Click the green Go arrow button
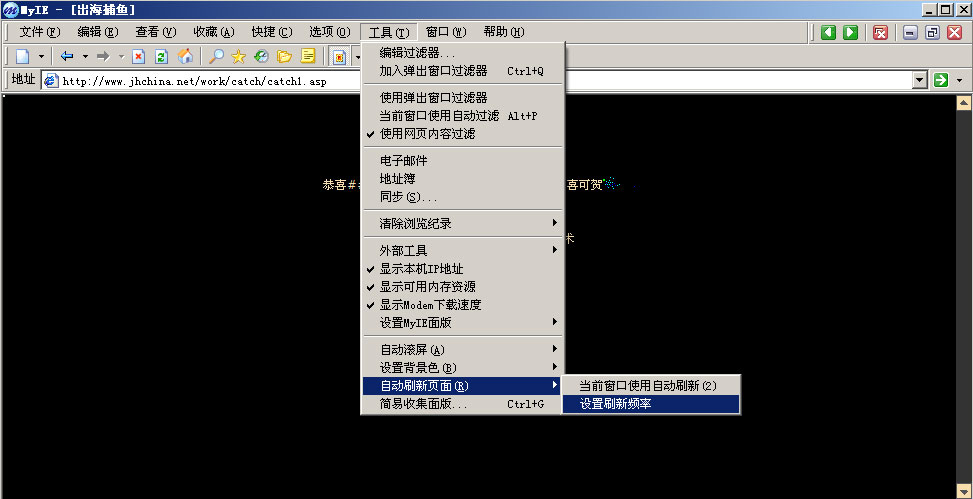This screenshot has height=499, width=973. pyautogui.click(x=941, y=80)
